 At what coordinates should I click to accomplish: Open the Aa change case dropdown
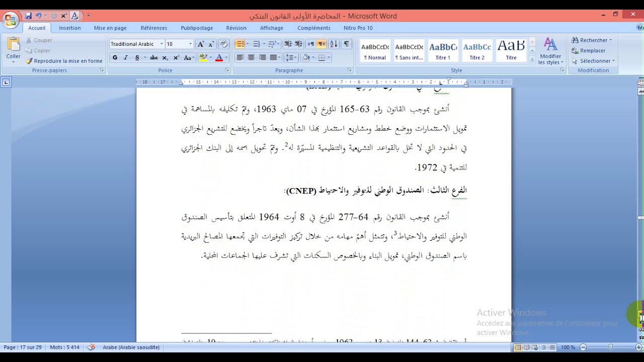coord(189,58)
